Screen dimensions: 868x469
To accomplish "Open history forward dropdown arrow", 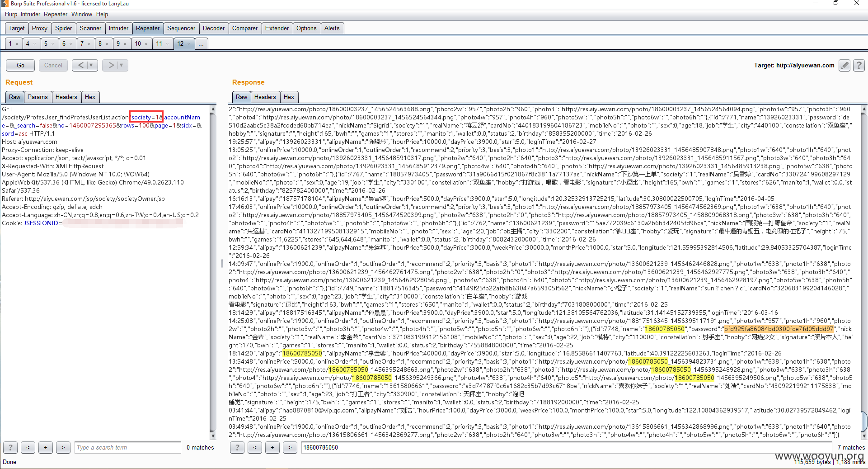I will pyautogui.click(x=121, y=65).
